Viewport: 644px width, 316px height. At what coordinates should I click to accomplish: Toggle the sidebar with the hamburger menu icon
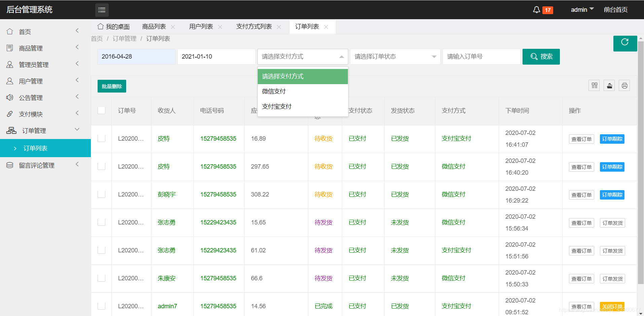tap(102, 10)
